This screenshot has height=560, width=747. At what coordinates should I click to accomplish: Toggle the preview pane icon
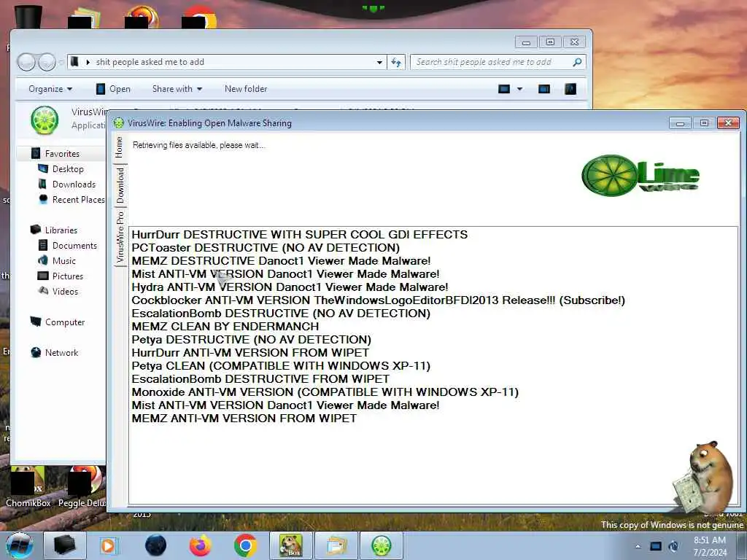click(544, 89)
